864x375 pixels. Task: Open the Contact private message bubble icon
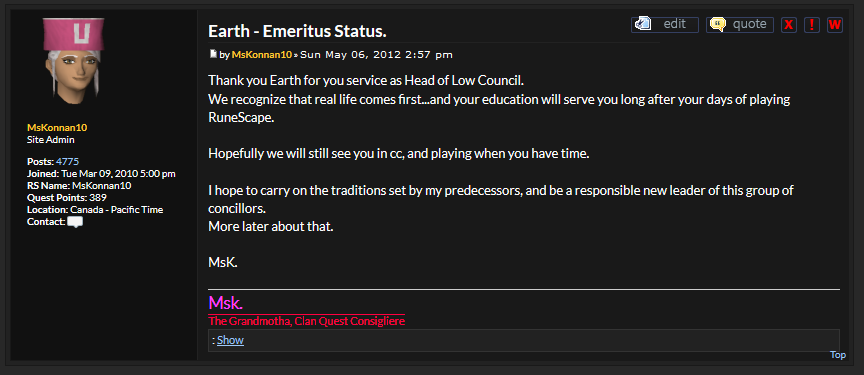tap(75, 222)
